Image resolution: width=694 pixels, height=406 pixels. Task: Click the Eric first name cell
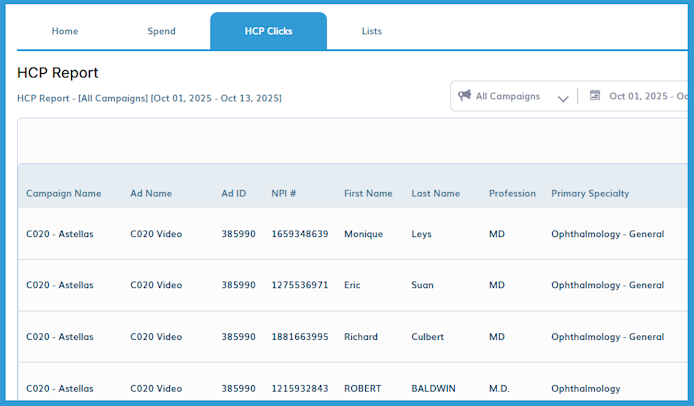click(355, 285)
